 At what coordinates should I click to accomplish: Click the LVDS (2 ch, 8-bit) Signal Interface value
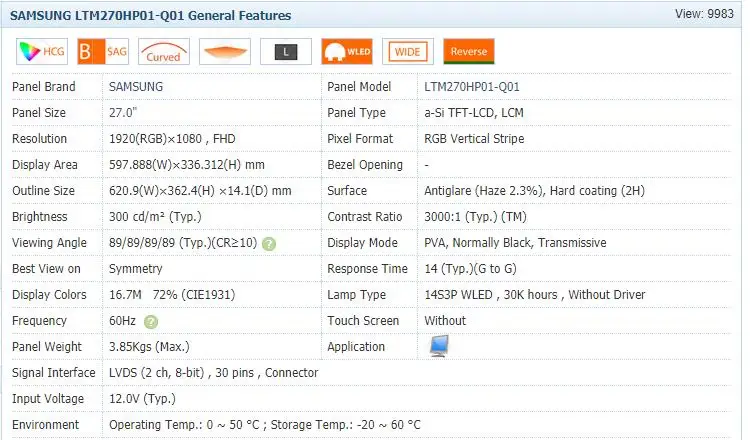[x=213, y=372]
